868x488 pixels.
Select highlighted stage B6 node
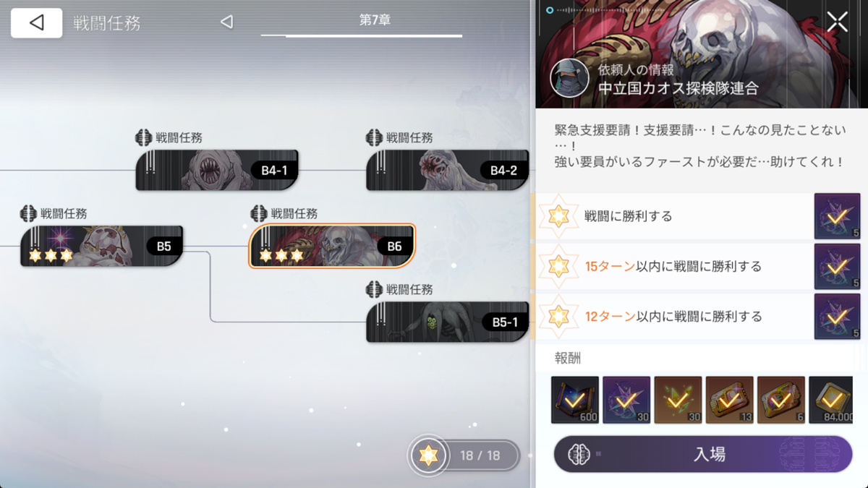click(332, 246)
